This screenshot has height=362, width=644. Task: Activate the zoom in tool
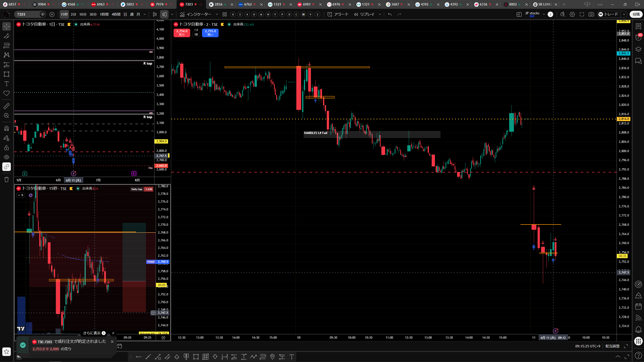7,116
